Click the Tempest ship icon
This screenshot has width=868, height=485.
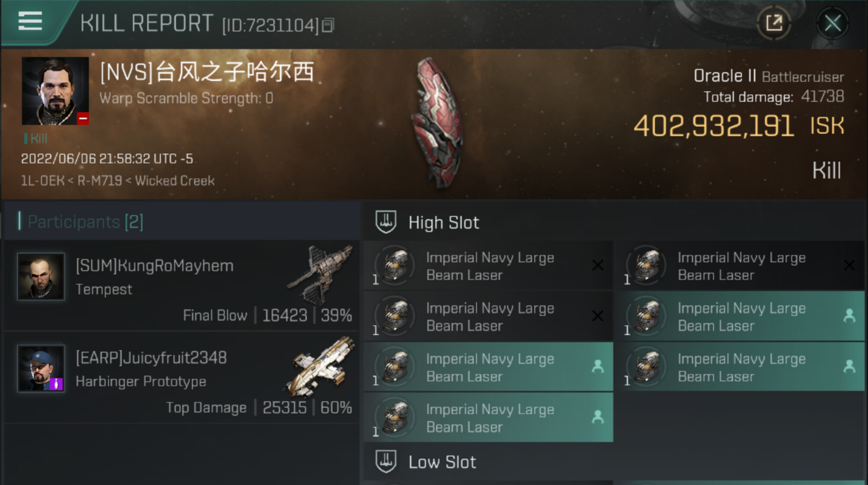320,274
